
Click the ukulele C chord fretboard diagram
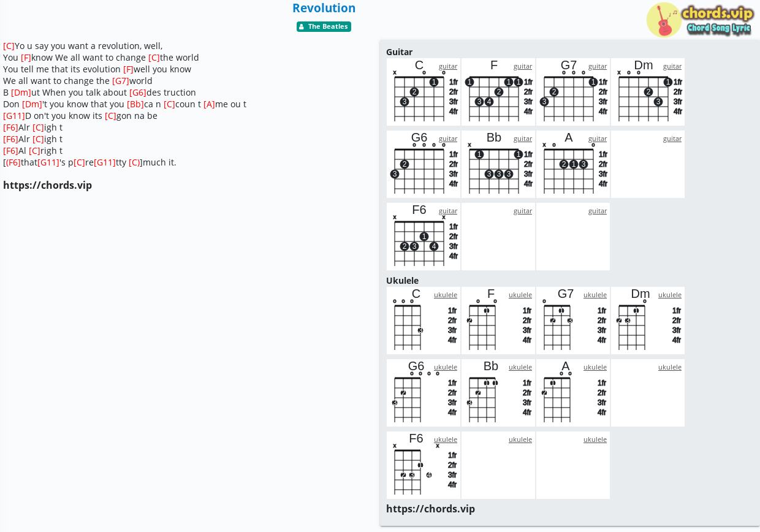[422, 321]
